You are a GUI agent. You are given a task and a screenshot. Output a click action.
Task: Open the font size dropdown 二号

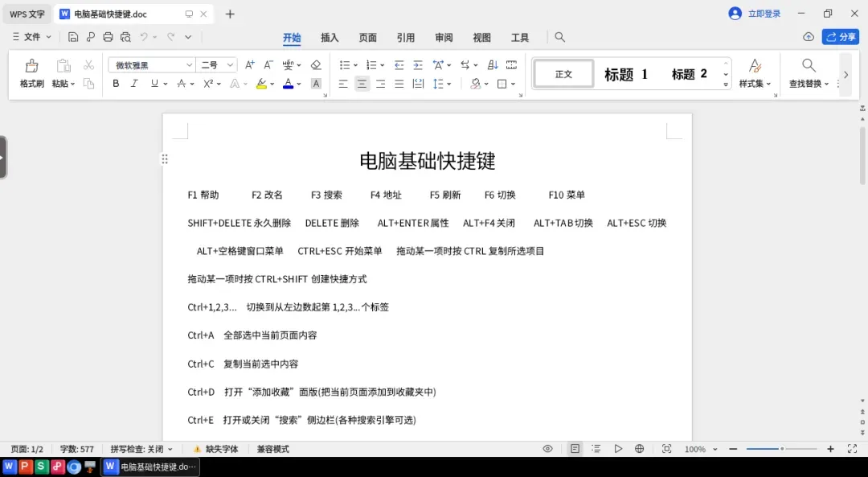(x=217, y=65)
